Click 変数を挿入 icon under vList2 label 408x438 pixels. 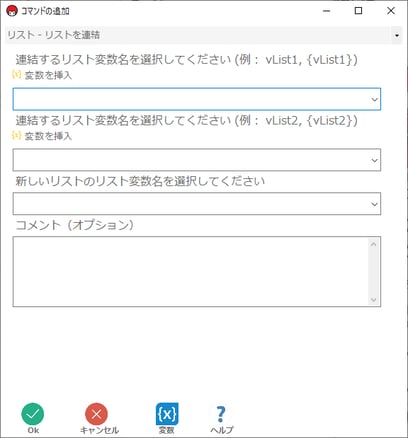(16, 135)
